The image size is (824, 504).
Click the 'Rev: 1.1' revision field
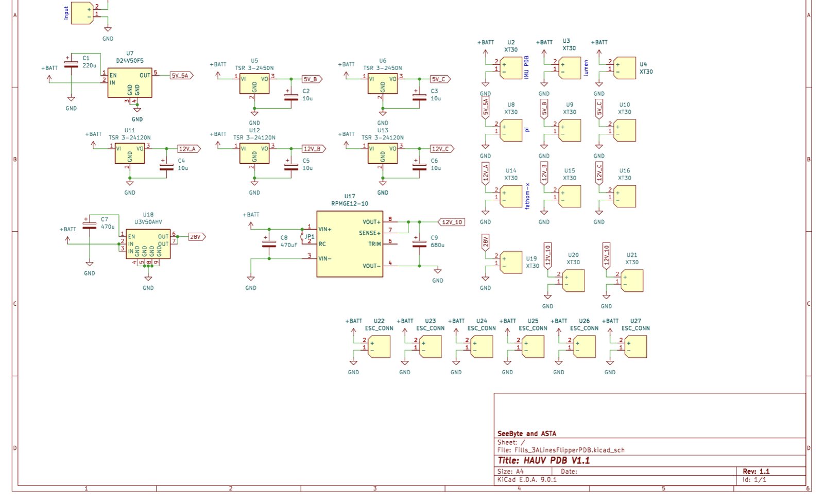(x=756, y=471)
